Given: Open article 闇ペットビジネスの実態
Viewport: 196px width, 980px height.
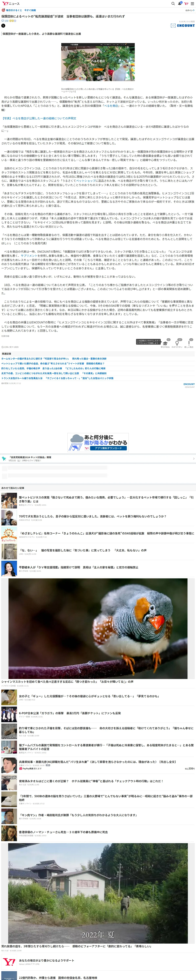Looking at the screenshot, I should (x=106, y=499).
